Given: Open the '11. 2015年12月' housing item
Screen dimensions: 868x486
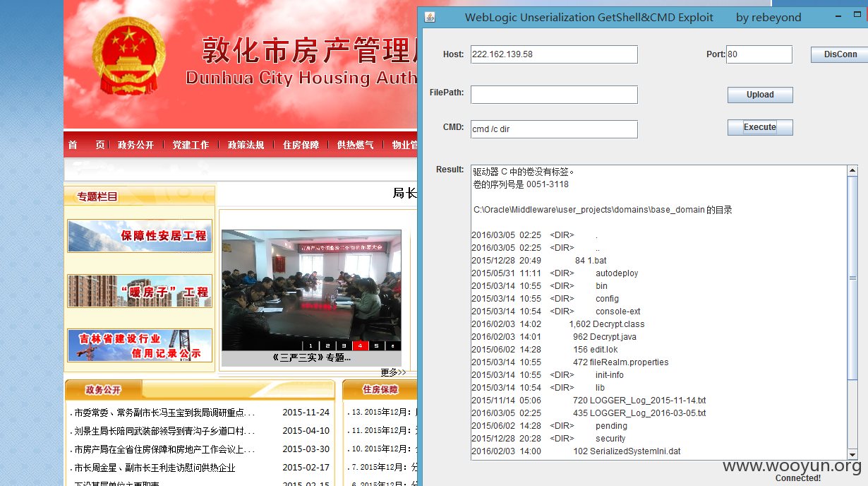Looking at the screenshot, I should [385, 431].
